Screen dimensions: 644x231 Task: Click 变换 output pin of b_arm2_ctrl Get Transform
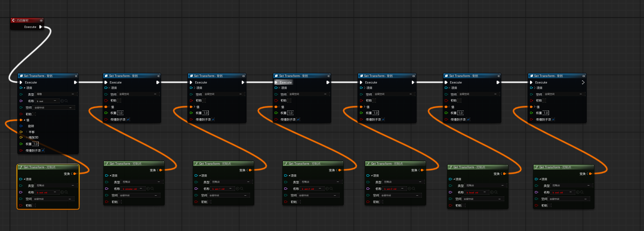(339, 170)
